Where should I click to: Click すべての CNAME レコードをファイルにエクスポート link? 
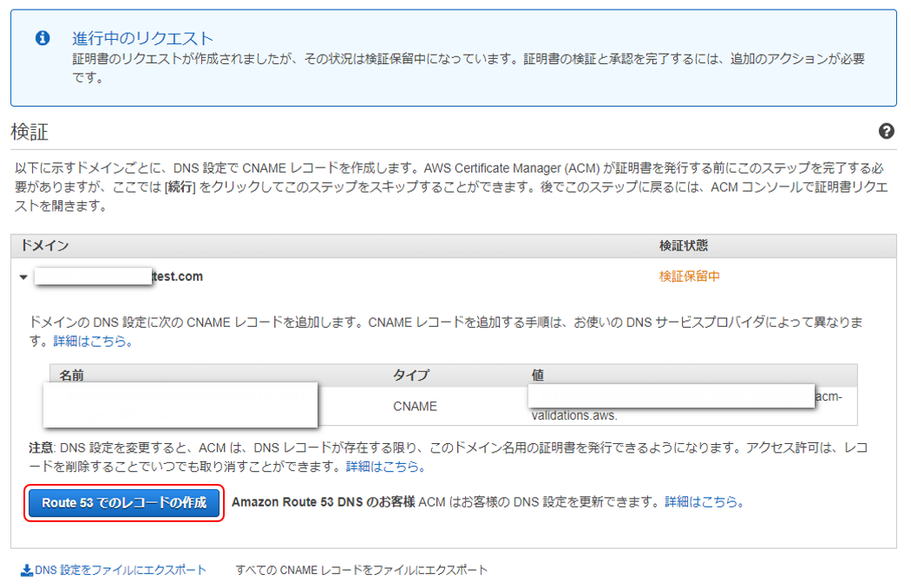[362, 570]
